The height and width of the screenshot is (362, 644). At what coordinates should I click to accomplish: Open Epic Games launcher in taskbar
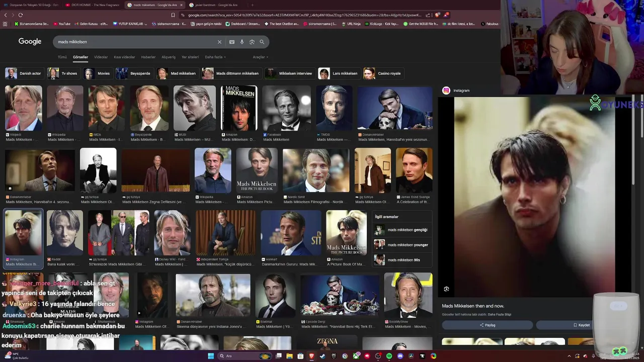334,356
